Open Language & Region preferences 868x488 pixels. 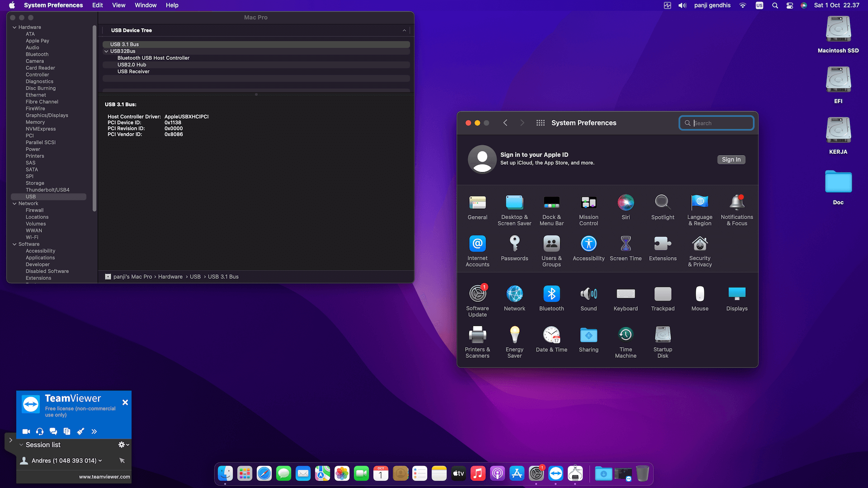coord(700,210)
